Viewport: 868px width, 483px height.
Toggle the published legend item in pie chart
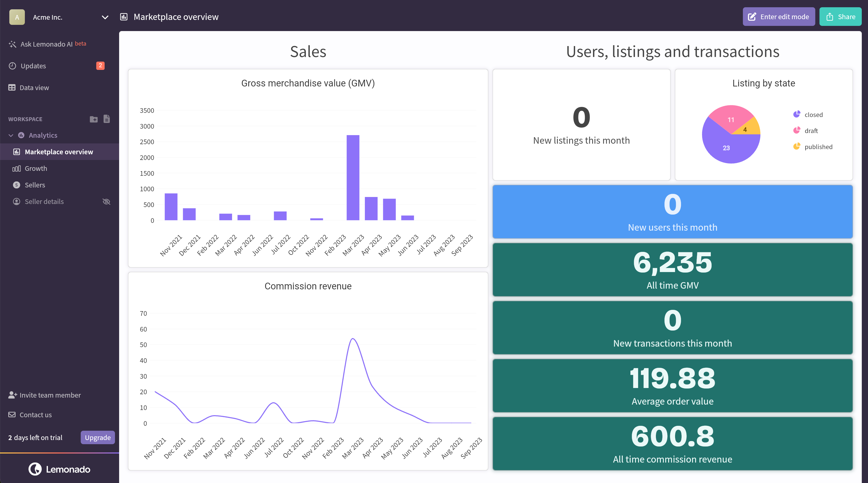(813, 147)
